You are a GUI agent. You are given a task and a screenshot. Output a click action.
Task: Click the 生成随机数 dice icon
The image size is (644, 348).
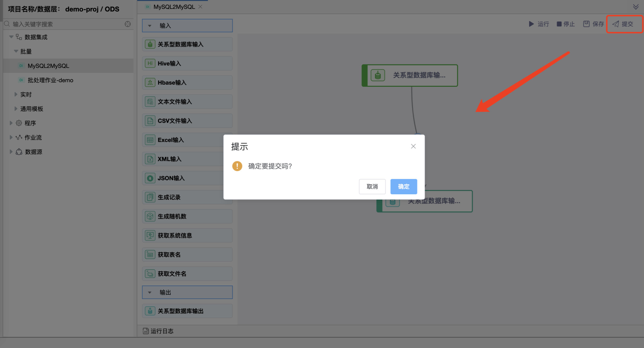[x=150, y=216]
